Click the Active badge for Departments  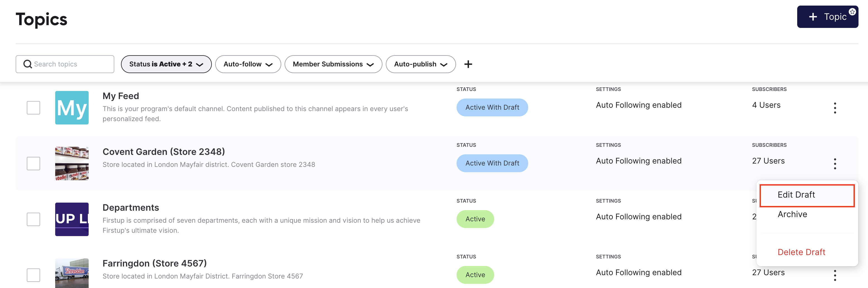(x=475, y=219)
